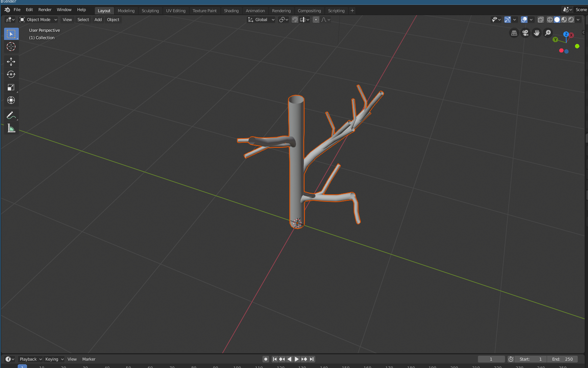Click the play animation button

tap(296, 359)
